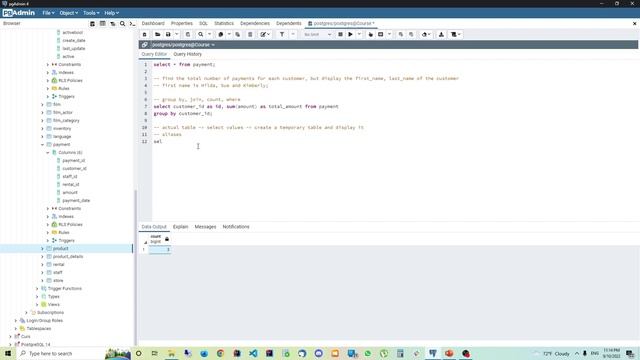Click the Commit icon in query toolbar
Image resolution: width=640 pixels, height=360 pixels.
click(401, 35)
